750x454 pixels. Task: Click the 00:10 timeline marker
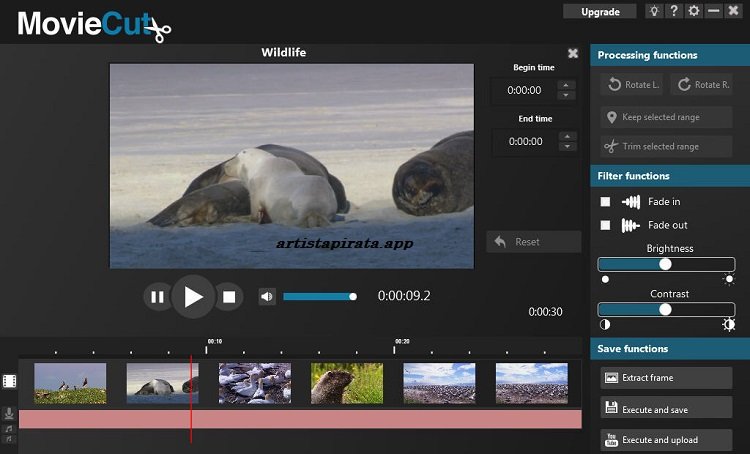coord(214,342)
